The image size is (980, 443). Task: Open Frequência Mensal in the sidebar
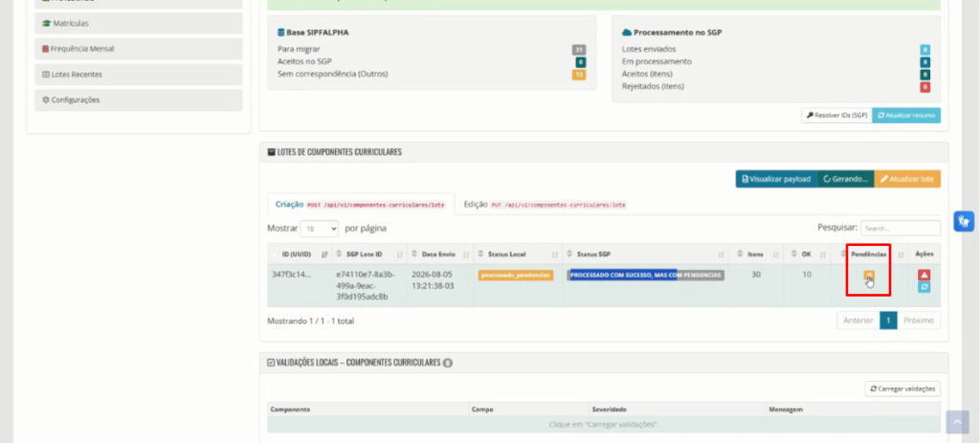(139, 49)
